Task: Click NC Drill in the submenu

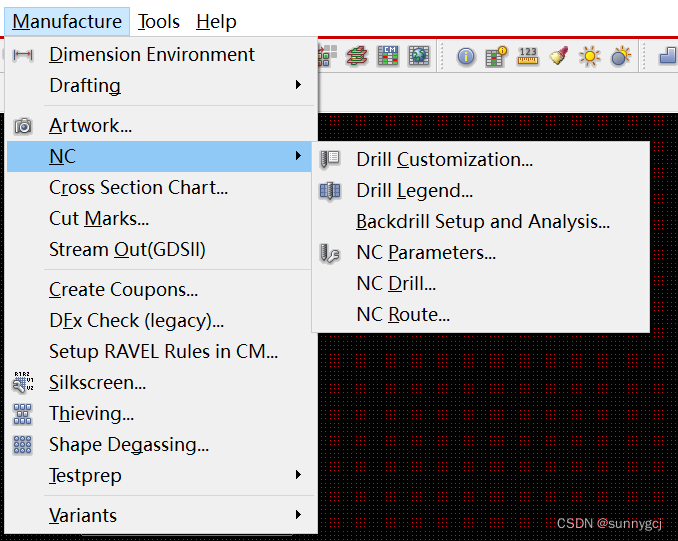Action: tap(396, 283)
